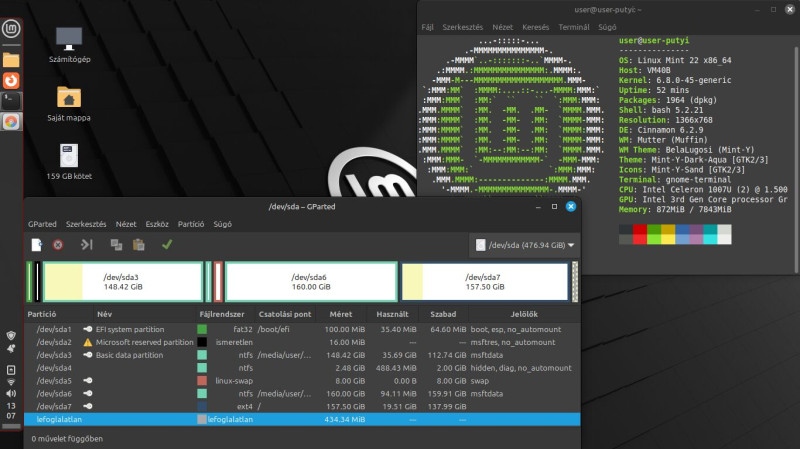The height and width of the screenshot is (449, 800).
Task: Click the Jelölők column header
Action: click(524, 314)
